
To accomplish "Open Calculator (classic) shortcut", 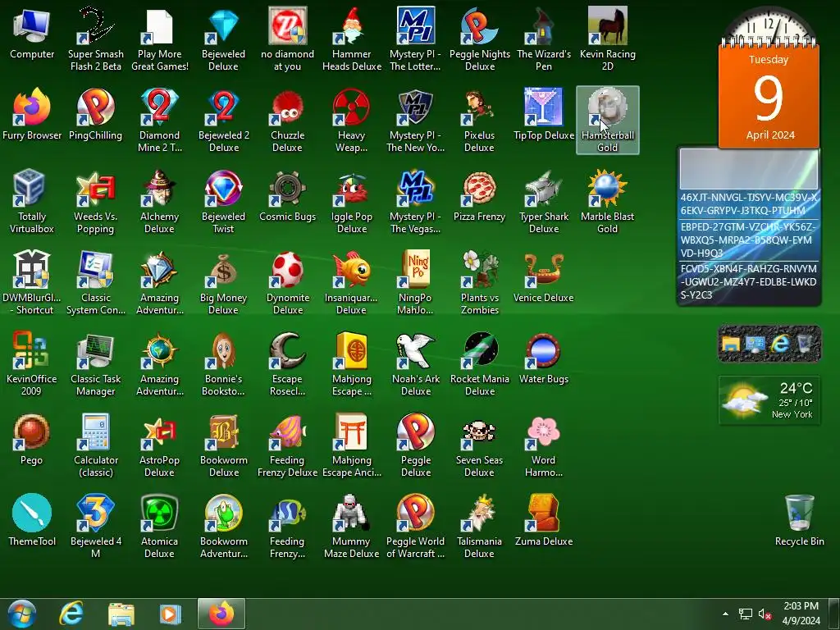I will tap(95, 445).
